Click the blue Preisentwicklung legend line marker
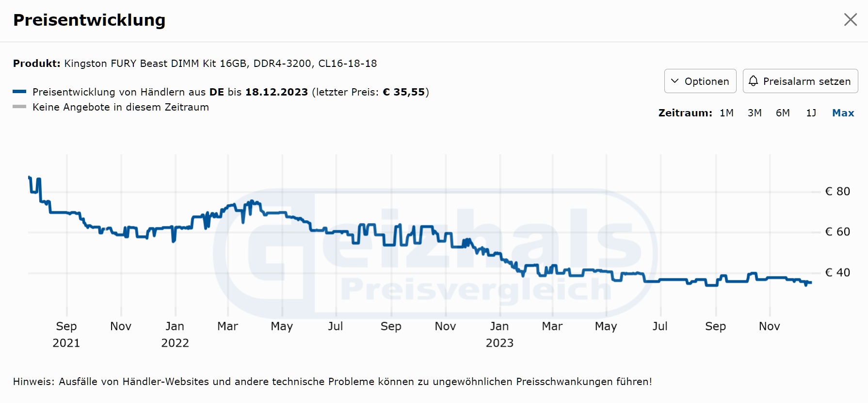868x403 pixels. 19,91
